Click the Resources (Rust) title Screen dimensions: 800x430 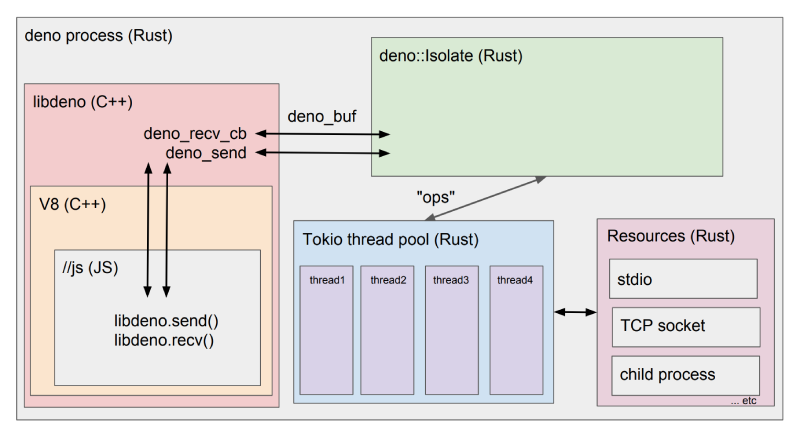pos(671,236)
